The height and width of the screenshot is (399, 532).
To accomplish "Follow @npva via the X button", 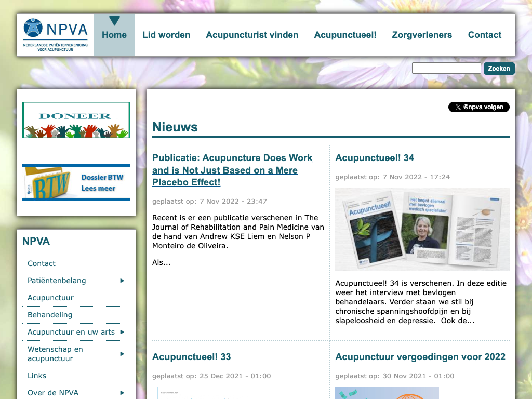I will (x=478, y=107).
